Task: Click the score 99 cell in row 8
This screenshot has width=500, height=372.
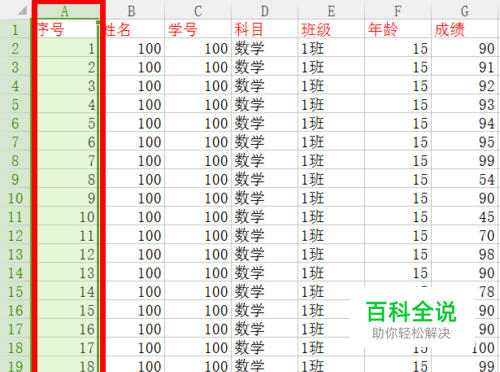Action: [x=465, y=161]
